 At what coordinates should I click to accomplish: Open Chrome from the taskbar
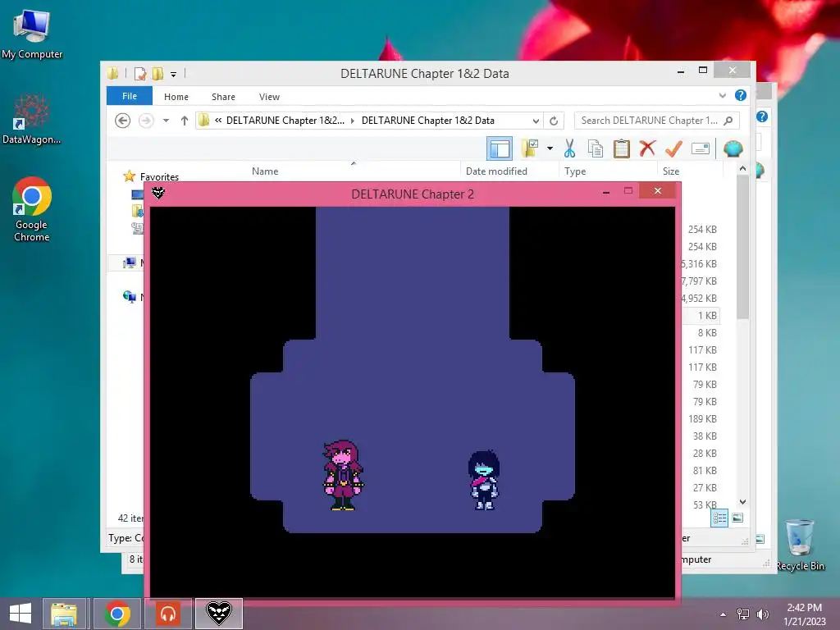(118, 614)
